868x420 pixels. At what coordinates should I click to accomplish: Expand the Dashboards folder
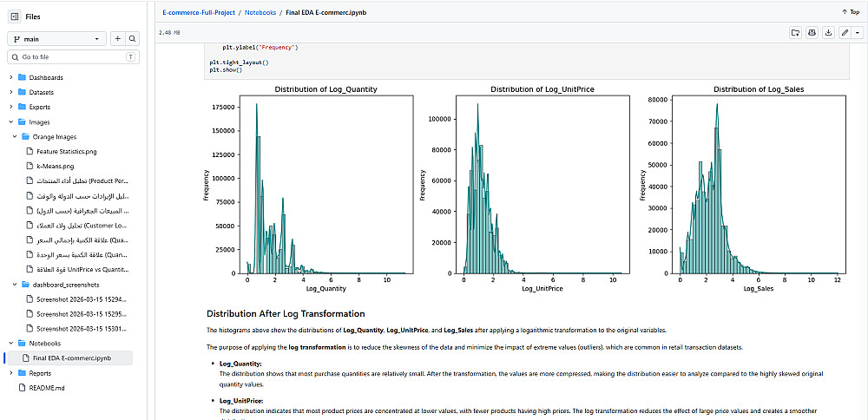(11, 77)
